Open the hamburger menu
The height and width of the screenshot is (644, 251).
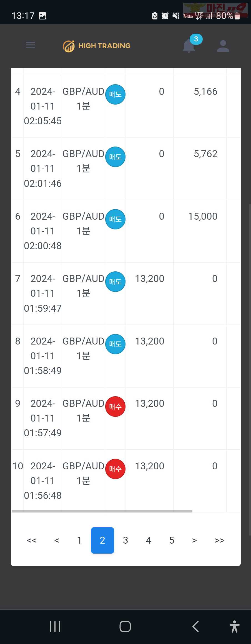coord(31,45)
